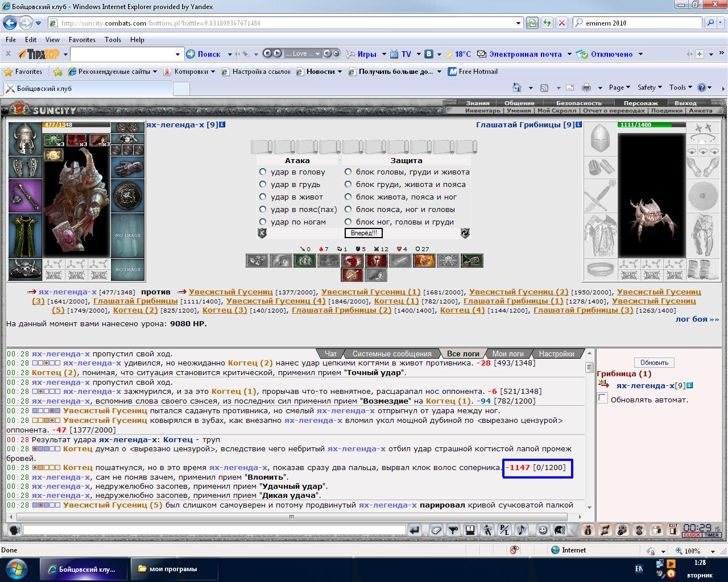Click the Favorites star button
The width and height of the screenshot is (728, 582).
coord(23,72)
